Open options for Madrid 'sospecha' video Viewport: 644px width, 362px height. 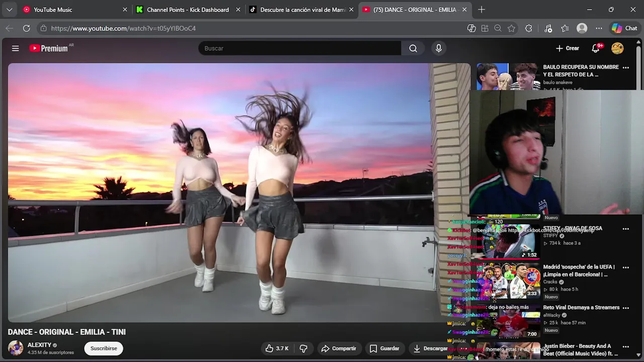pos(626,267)
